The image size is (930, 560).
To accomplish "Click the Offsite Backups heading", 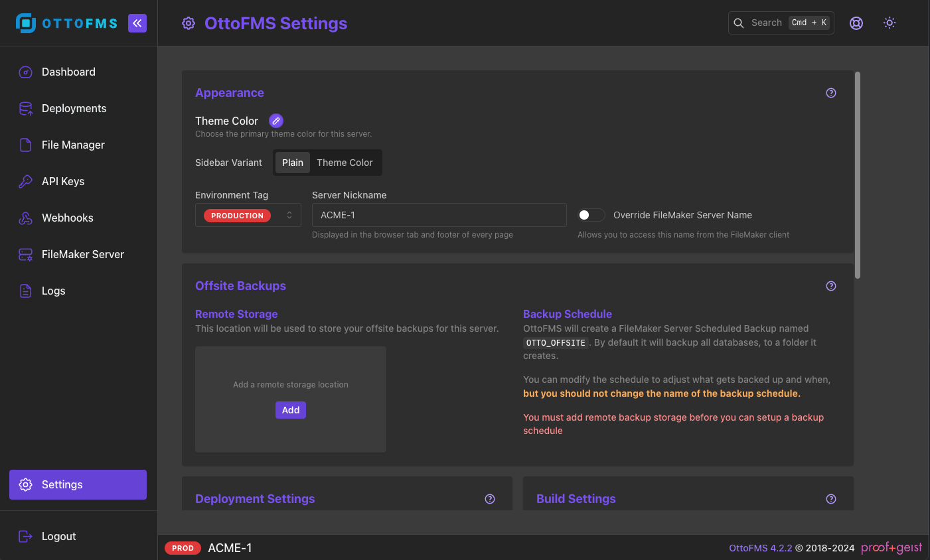I will (x=240, y=286).
